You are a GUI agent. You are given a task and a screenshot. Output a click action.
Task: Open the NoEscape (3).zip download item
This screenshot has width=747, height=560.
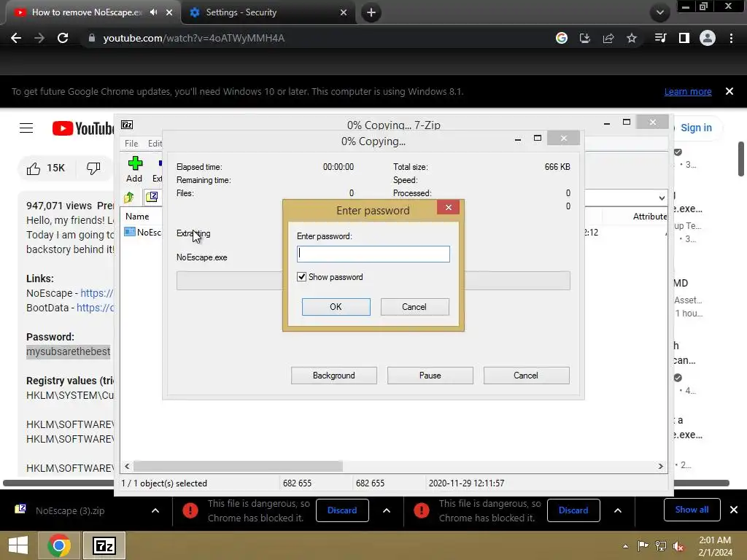click(70, 510)
